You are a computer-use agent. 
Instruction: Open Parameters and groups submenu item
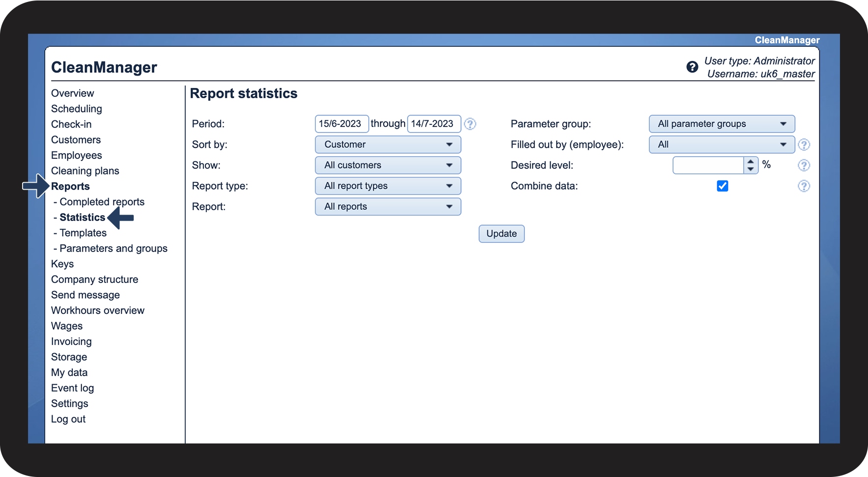click(x=113, y=249)
